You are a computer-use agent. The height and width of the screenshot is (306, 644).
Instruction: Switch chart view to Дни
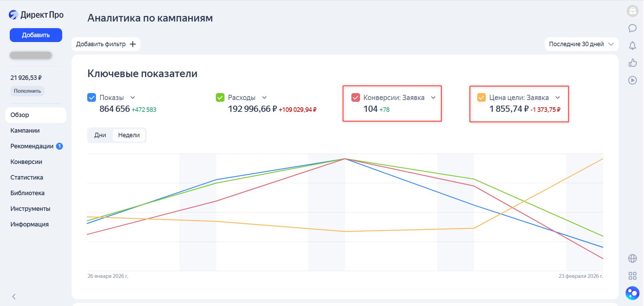click(x=100, y=135)
